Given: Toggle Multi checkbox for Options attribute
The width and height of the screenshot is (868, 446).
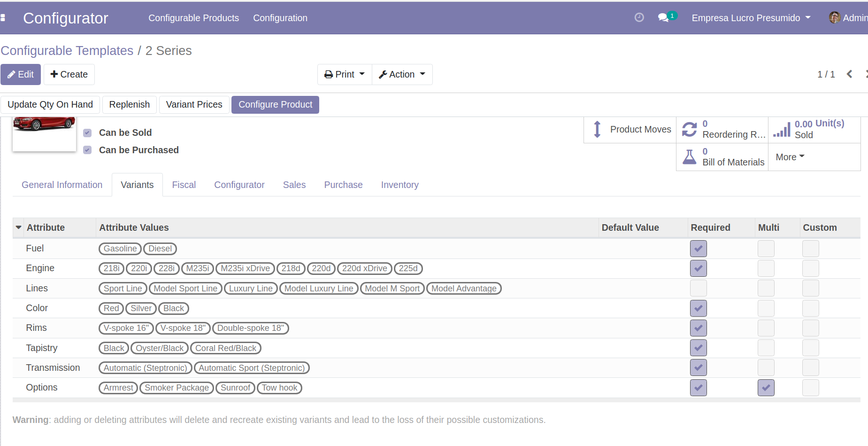Looking at the screenshot, I should point(766,388).
